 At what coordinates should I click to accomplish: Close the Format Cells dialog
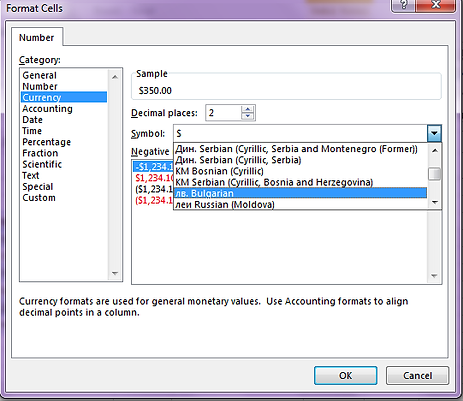click(x=436, y=6)
